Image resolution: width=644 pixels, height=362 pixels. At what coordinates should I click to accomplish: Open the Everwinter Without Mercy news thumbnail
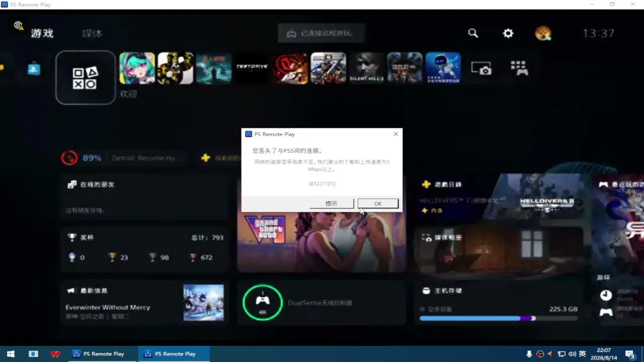pyautogui.click(x=203, y=303)
